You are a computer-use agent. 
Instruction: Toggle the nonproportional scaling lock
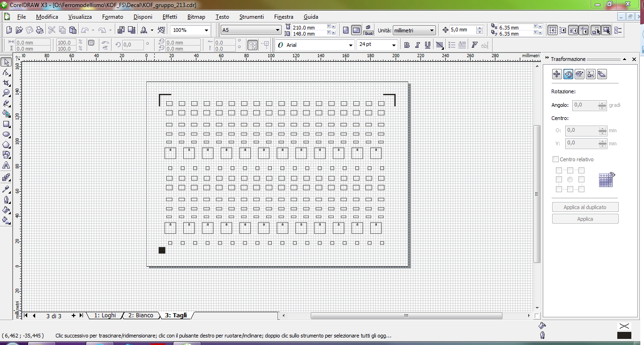pyautogui.click(x=91, y=43)
